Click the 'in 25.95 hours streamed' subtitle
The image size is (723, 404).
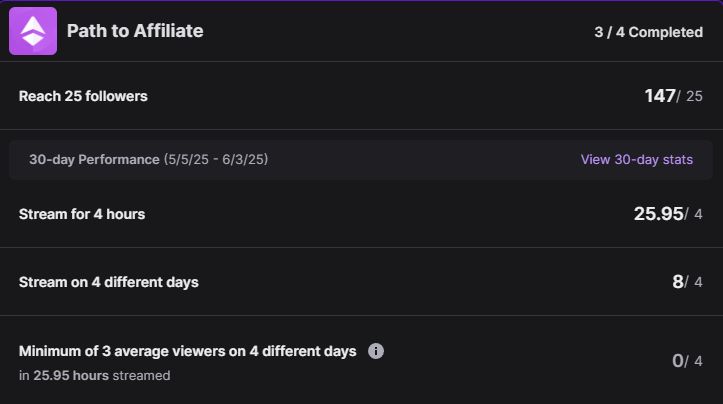tap(95, 375)
